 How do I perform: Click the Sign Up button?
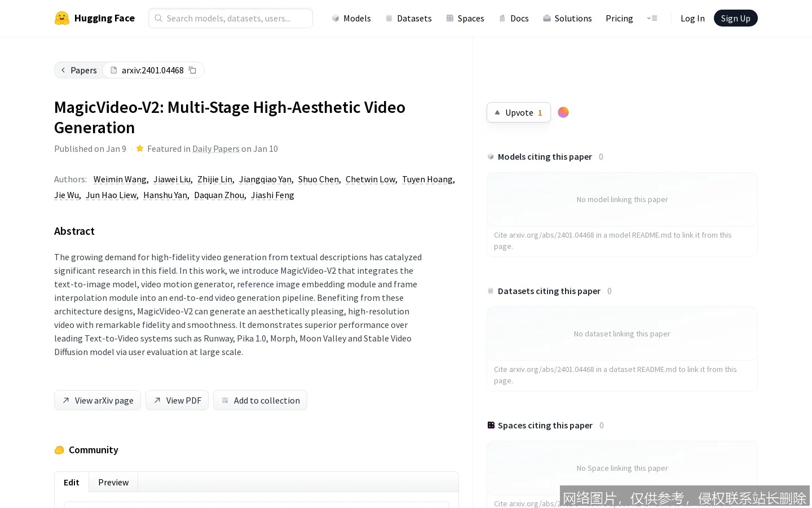click(735, 18)
